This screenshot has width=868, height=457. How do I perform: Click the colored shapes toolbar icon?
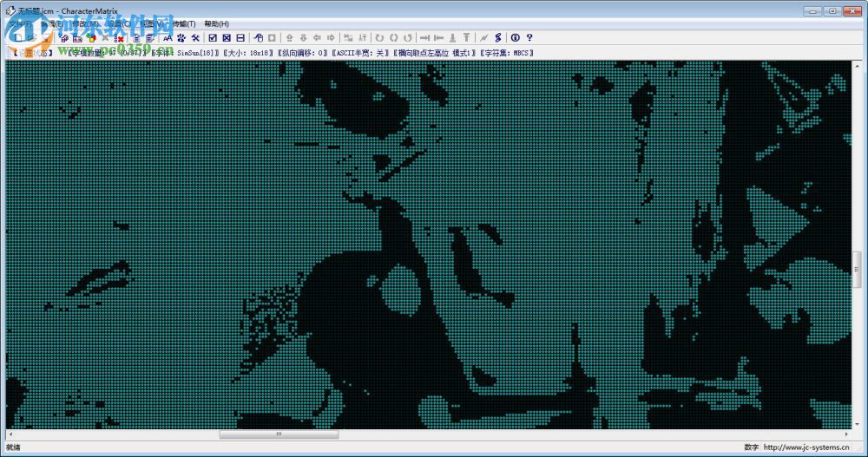click(91, 37)
